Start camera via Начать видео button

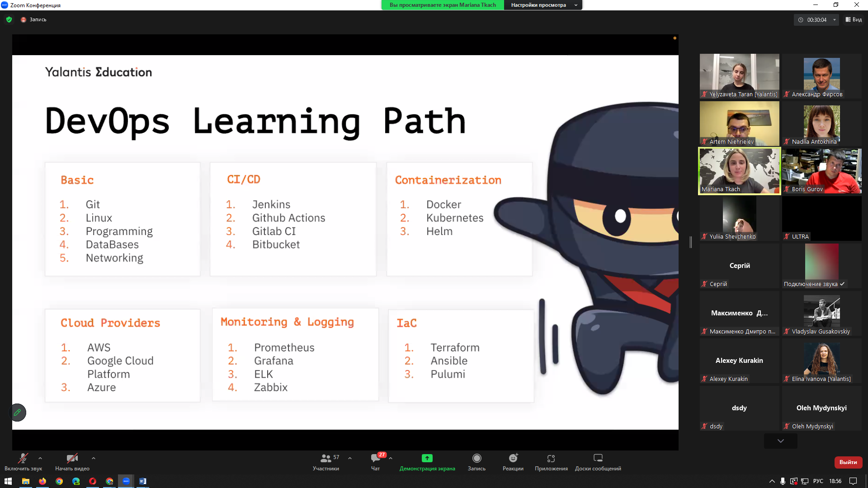click(x=72, y=462)
